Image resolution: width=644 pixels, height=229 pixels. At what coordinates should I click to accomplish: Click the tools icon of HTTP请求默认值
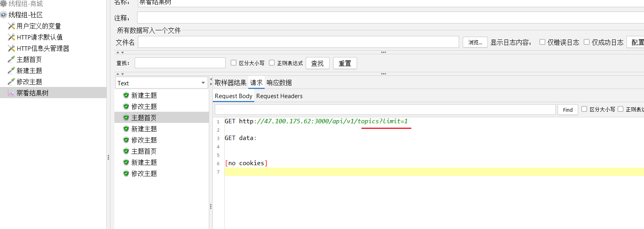[12, 37]
